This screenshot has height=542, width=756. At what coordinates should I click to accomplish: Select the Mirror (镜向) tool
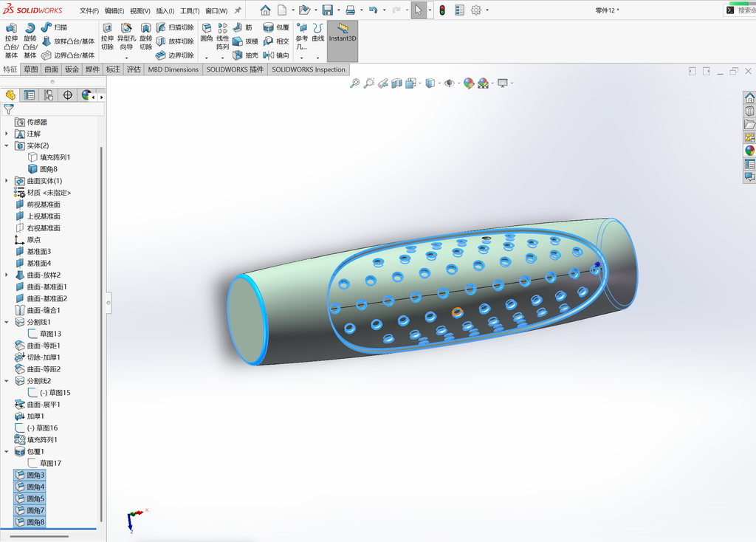[x=276, y=55]
